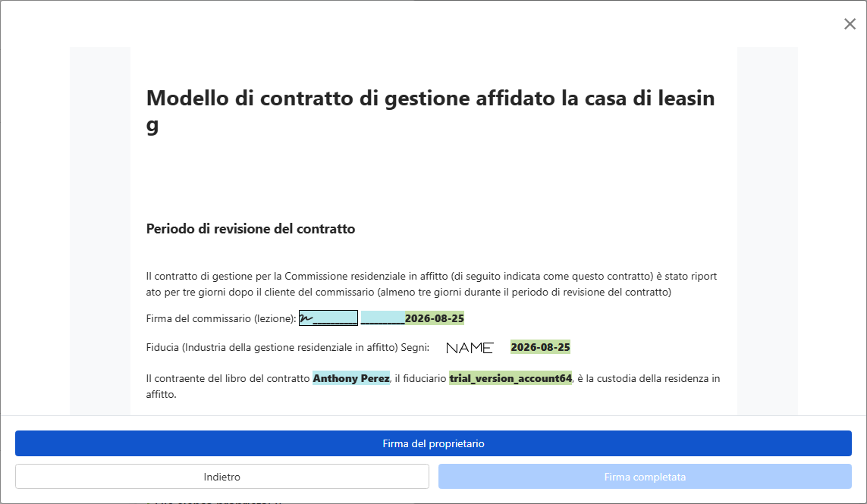Screen dimensions: 867x504
Task: Click the 2026-08-25 date in commissioner line
Action: [x=435, y=318]
